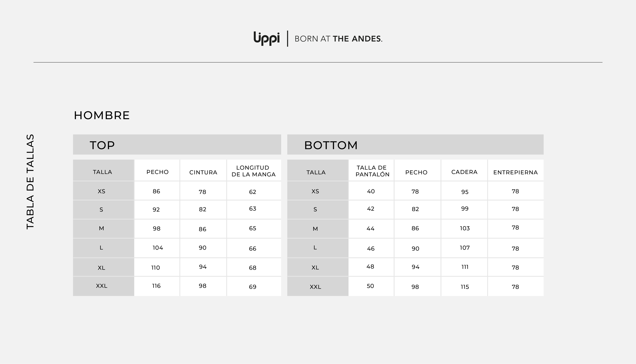Click the pant size 40 cell
Viewport: 636px width, 364px height.
(x=371, y=191)
